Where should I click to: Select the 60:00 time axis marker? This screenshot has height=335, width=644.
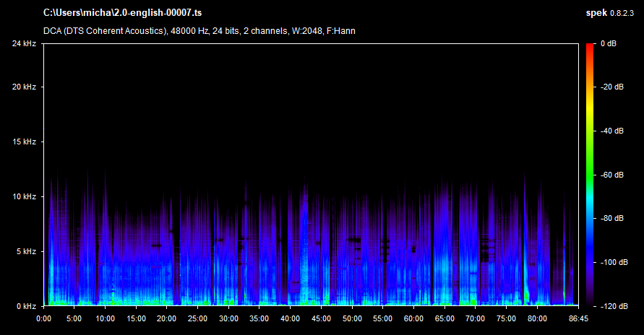(414, 318)
